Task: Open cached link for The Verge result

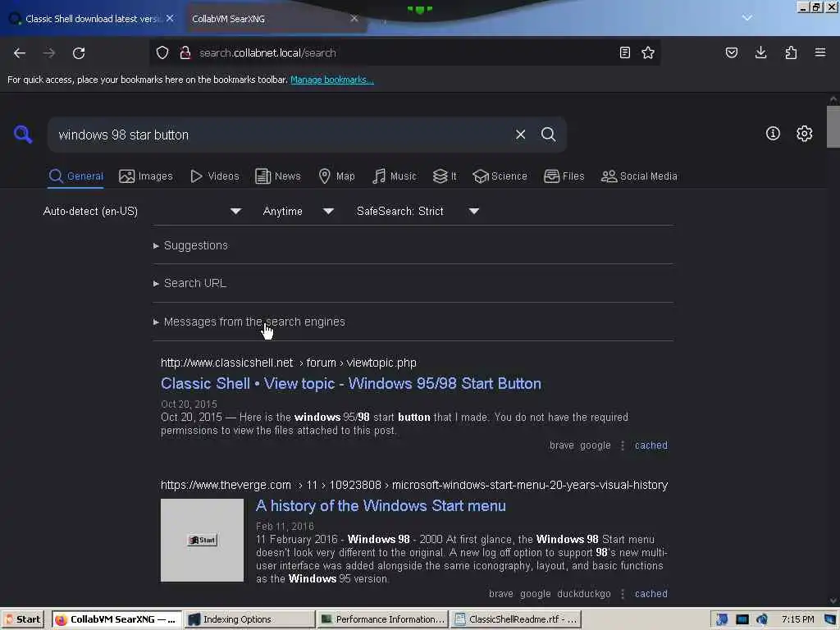Action: tap(651, 594)
